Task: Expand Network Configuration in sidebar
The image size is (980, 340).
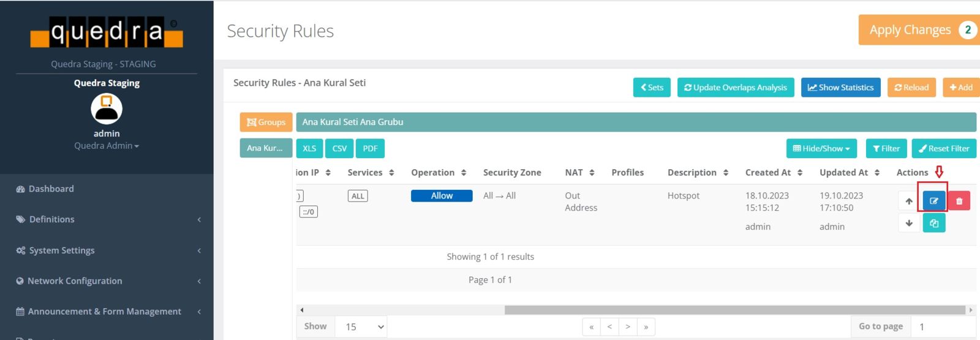Action: point(107,281)
